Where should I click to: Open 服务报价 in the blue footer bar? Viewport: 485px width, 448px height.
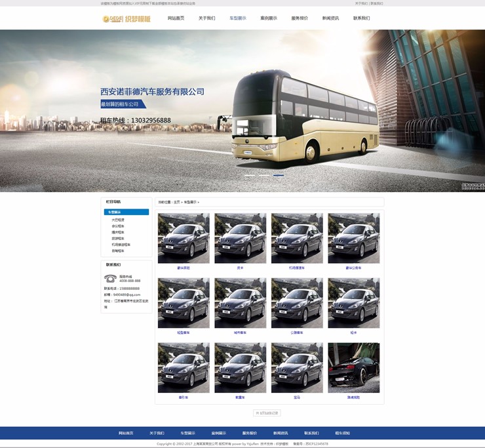coord(250,433)
